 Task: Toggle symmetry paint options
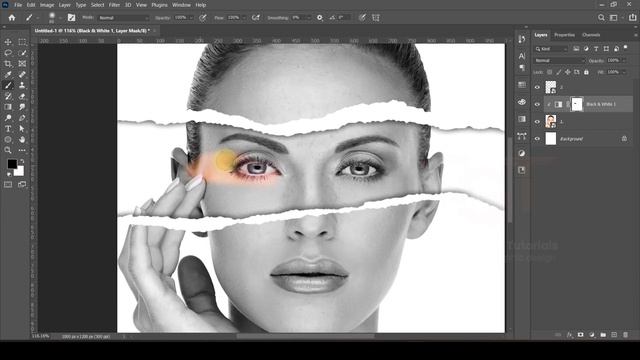(376, 18)
